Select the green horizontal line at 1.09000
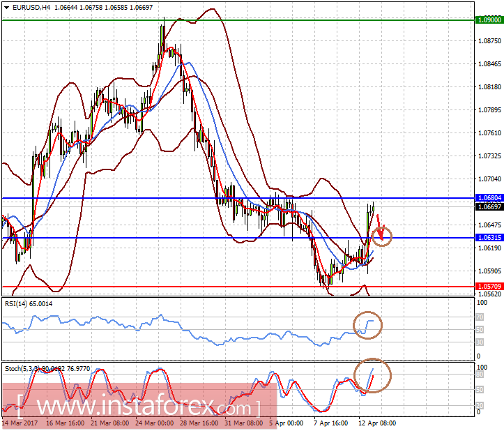 (238, 20)
